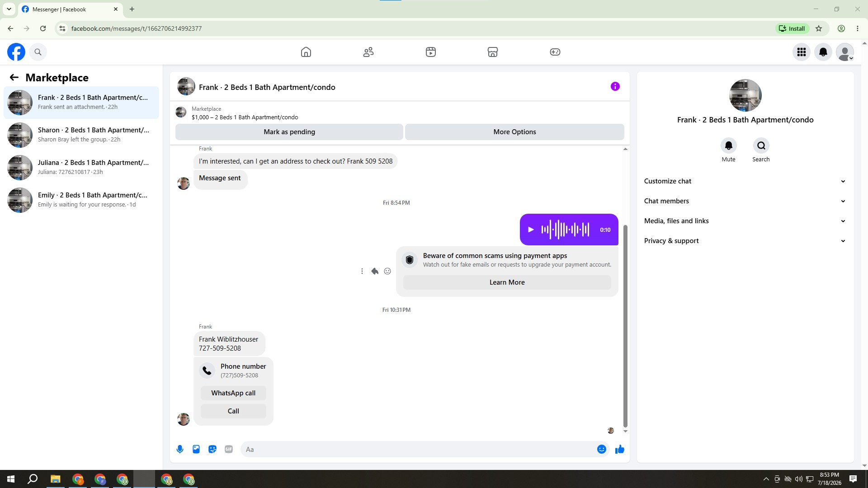Choose a GIF
This screenshot has width=868, height=488.
tap(229, 449)
